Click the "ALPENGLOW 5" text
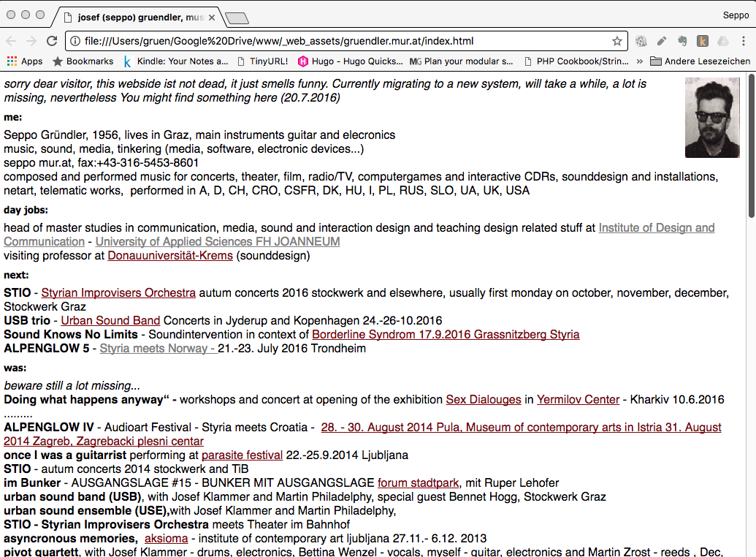This screenshot has width=756, height=557. (47, 349)
